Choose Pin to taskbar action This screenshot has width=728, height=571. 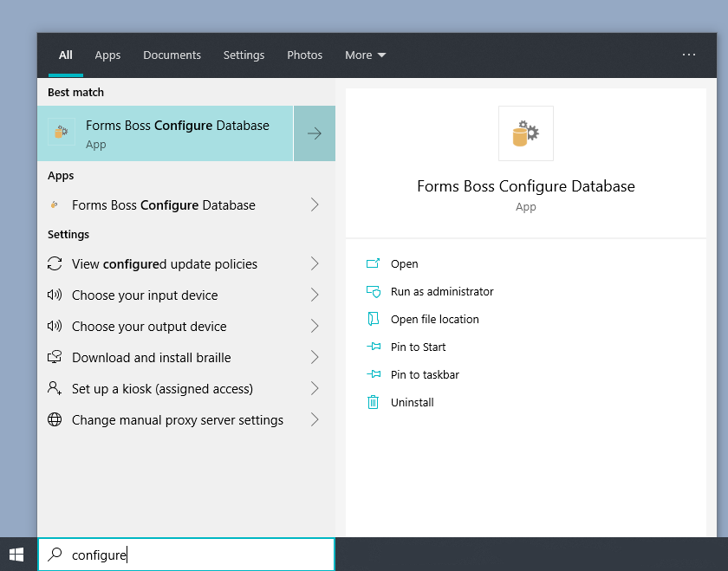coord(425,375)
